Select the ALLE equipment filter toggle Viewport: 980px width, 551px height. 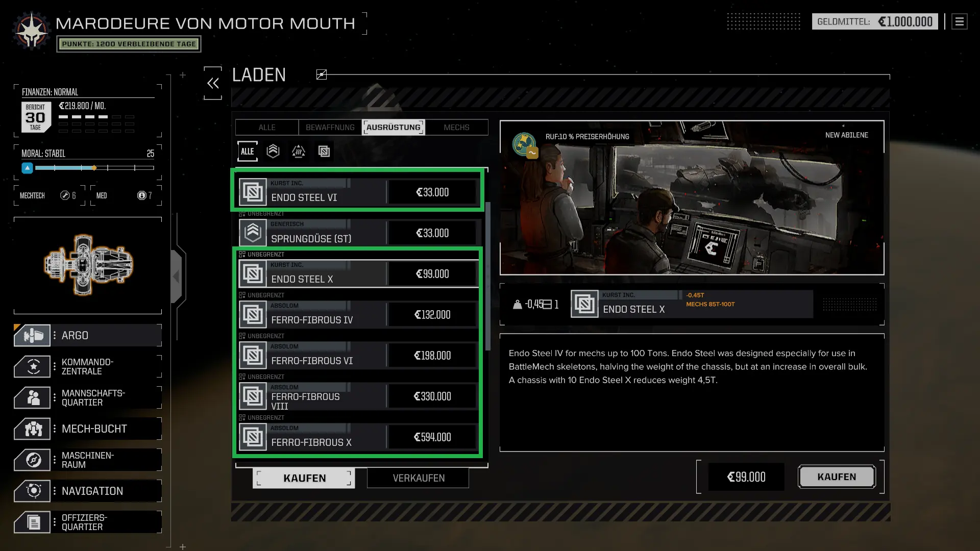[248, 151]
